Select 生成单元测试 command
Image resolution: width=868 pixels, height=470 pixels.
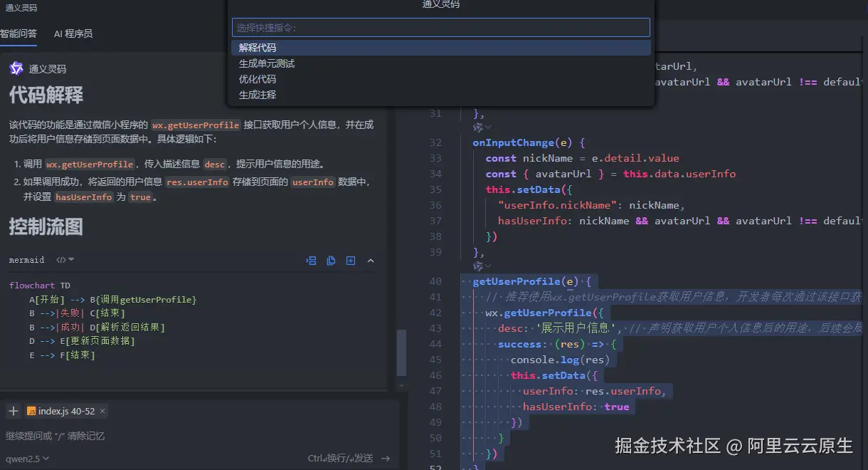[x=441, y=63]
